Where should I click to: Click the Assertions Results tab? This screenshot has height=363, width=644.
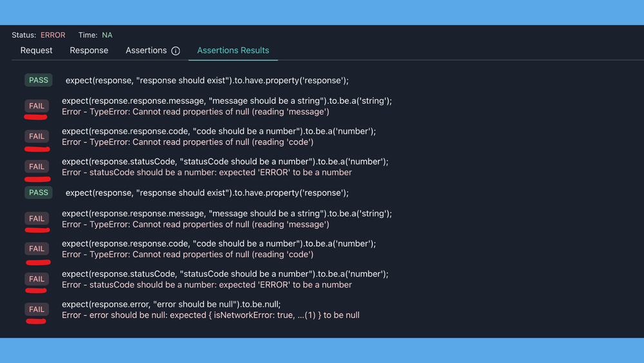pos(233,50)
